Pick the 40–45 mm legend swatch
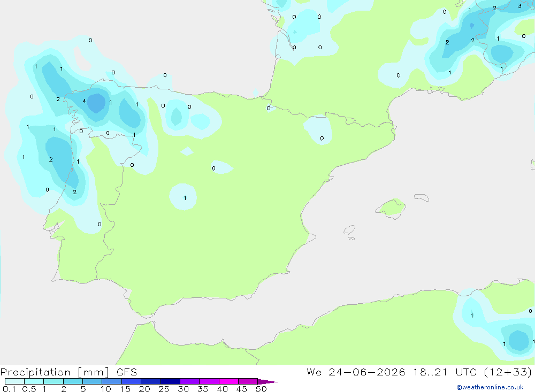 pos(228,381)
